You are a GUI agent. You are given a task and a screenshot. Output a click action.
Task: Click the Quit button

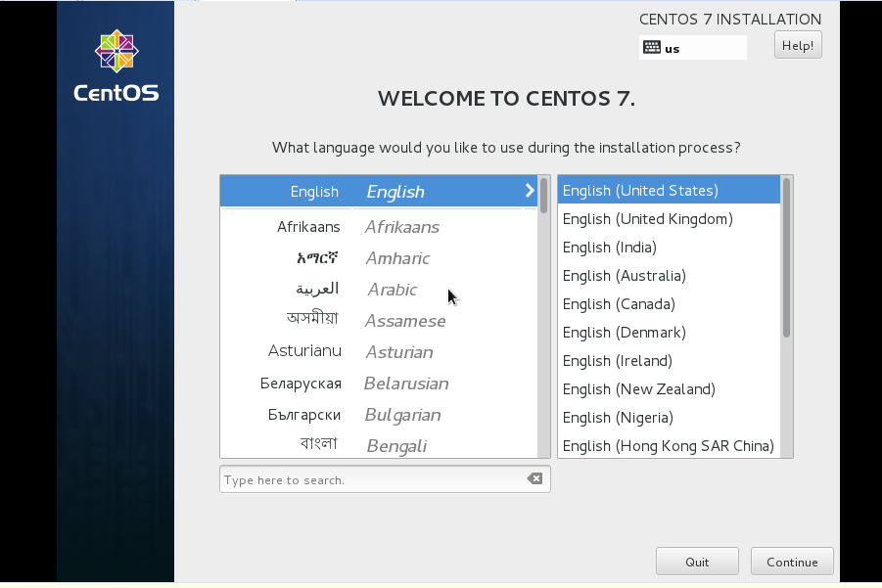click(697, 562)
